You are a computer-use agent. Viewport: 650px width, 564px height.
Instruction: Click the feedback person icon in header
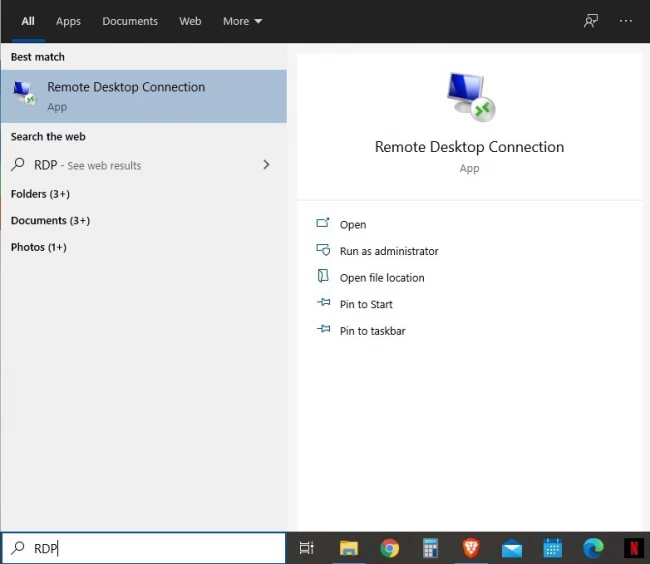[591, 21]
